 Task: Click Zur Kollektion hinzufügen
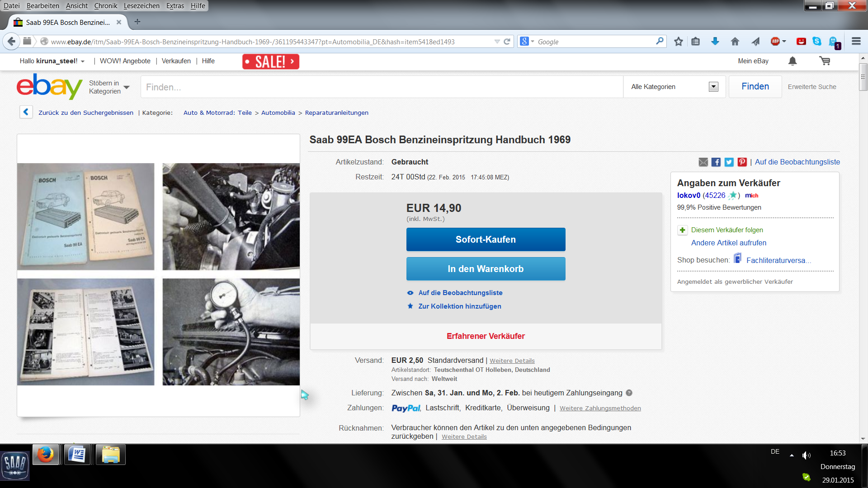point(460,306)
